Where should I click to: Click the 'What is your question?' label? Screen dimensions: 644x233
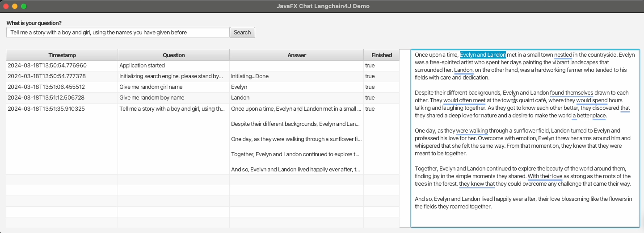tap(34, 23)
